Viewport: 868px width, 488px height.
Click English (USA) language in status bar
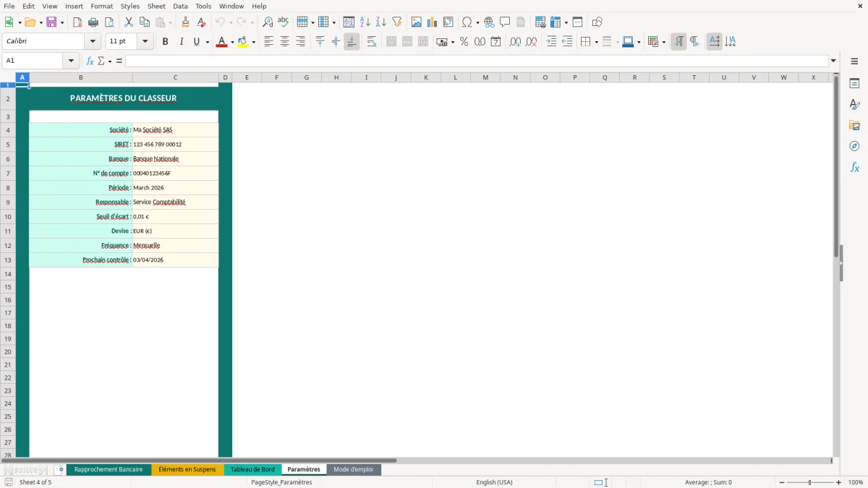[x=494, y=482]
